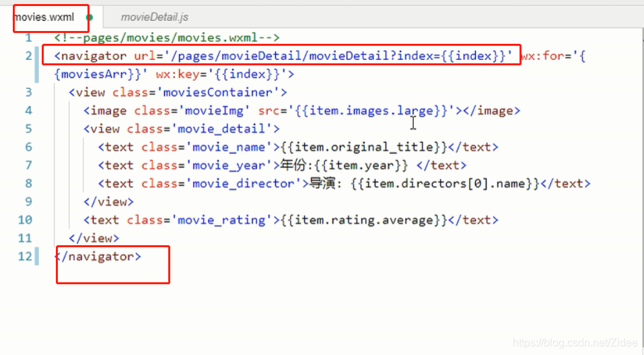Click the closing image tag
This screenshot has height=355, width=644.
pos(491,110)
